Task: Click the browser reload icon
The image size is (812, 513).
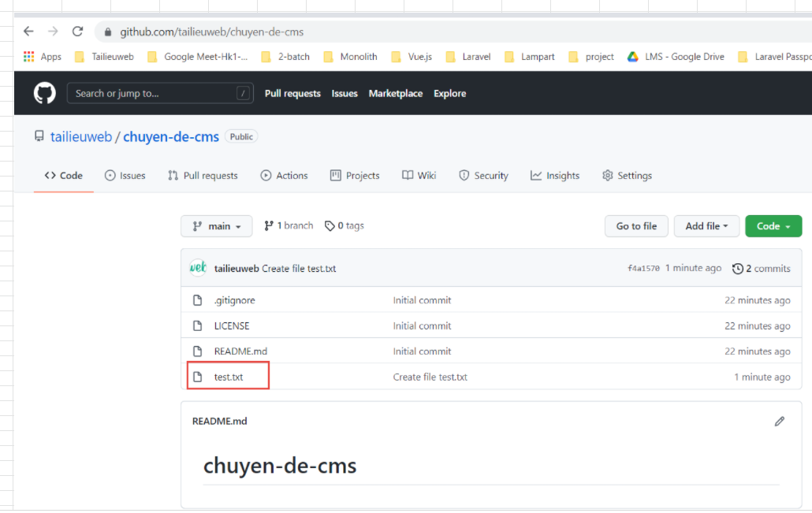Action: coord(77,32)
